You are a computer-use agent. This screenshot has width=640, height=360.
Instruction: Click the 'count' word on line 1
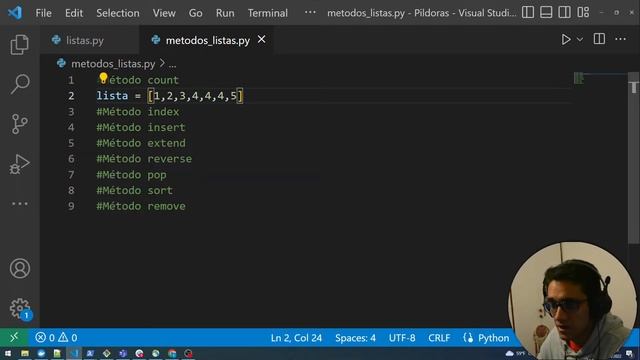[x=163, y=80]
